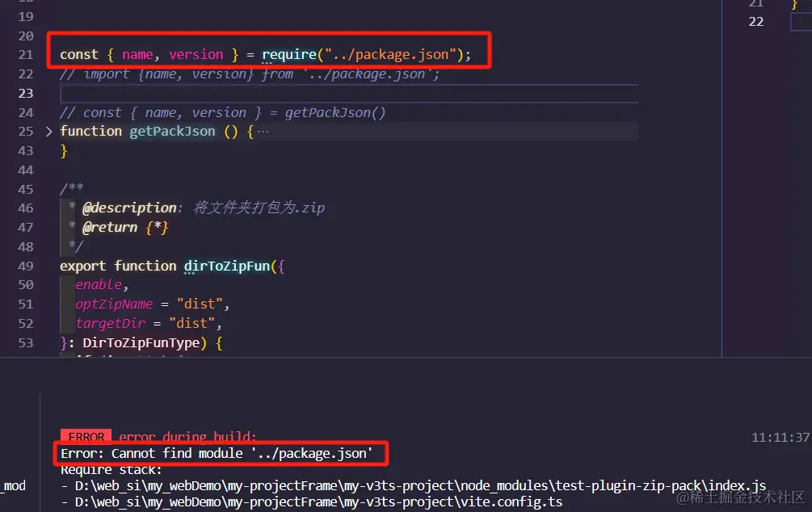Place cursor in empty line 23
This screenshot has width=812, height=512.
tap(349, 94)
